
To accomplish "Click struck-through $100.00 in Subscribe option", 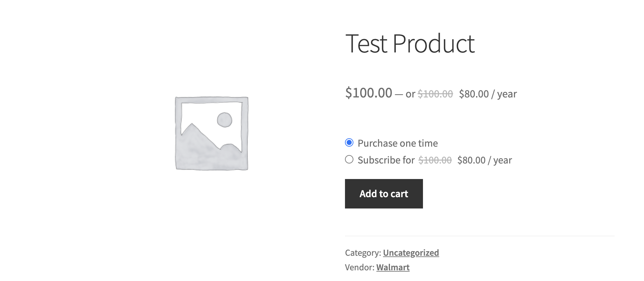I will [435, 160].
